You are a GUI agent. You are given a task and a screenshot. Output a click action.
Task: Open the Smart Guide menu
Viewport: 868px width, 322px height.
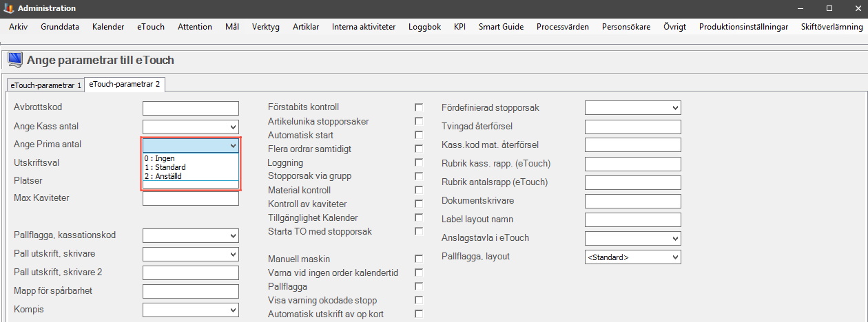502,27
